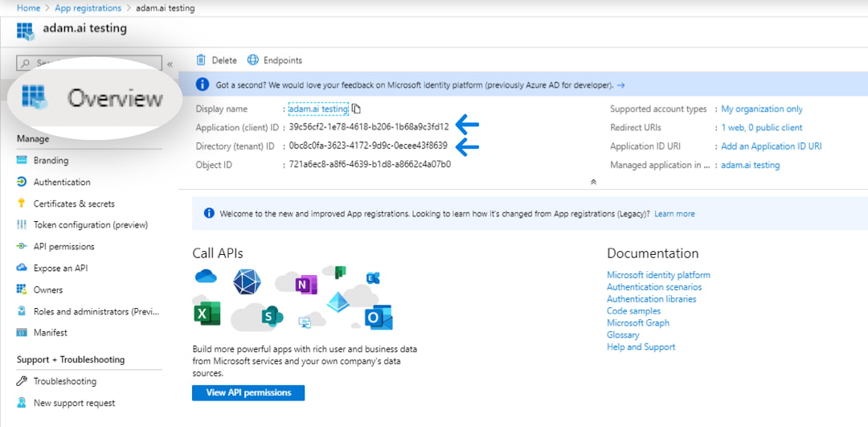
Task: Open Microsoft identity platform documentation
Action: coord(658,275)
